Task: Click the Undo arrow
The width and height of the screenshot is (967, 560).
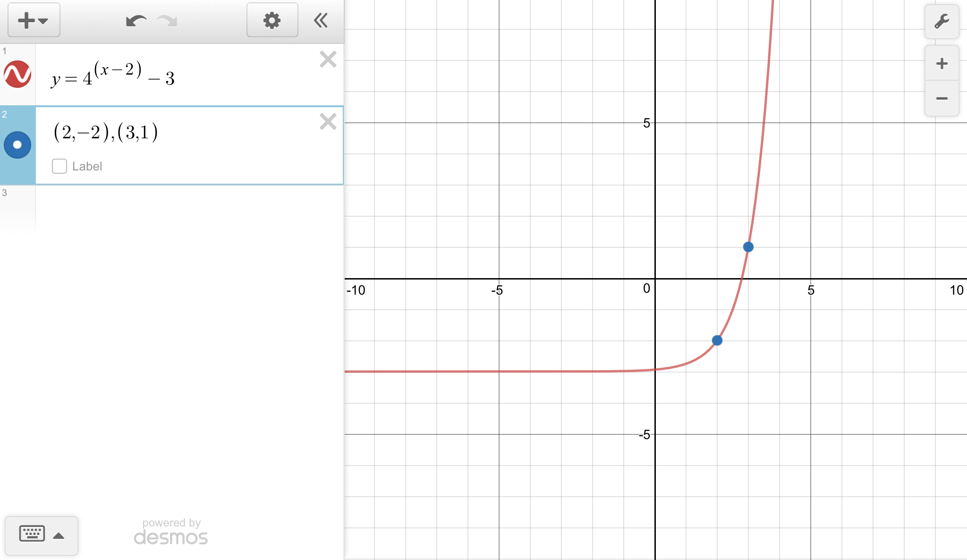Action: 136,21
